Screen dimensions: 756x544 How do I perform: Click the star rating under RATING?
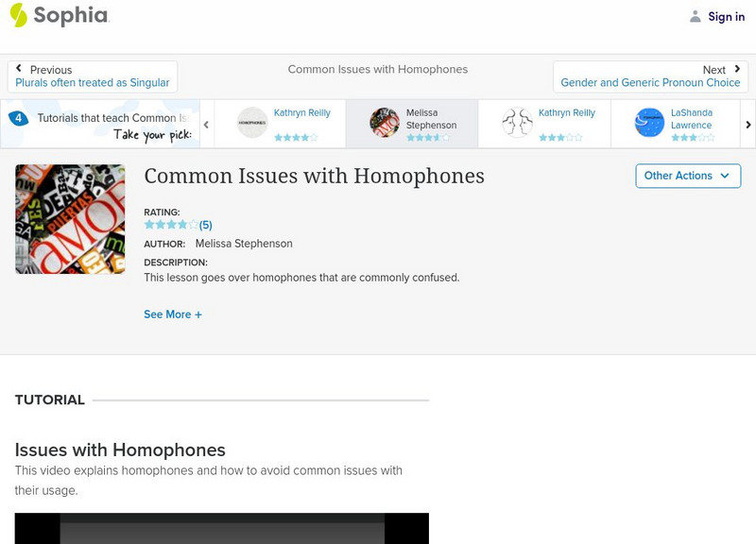click(171, 225)
